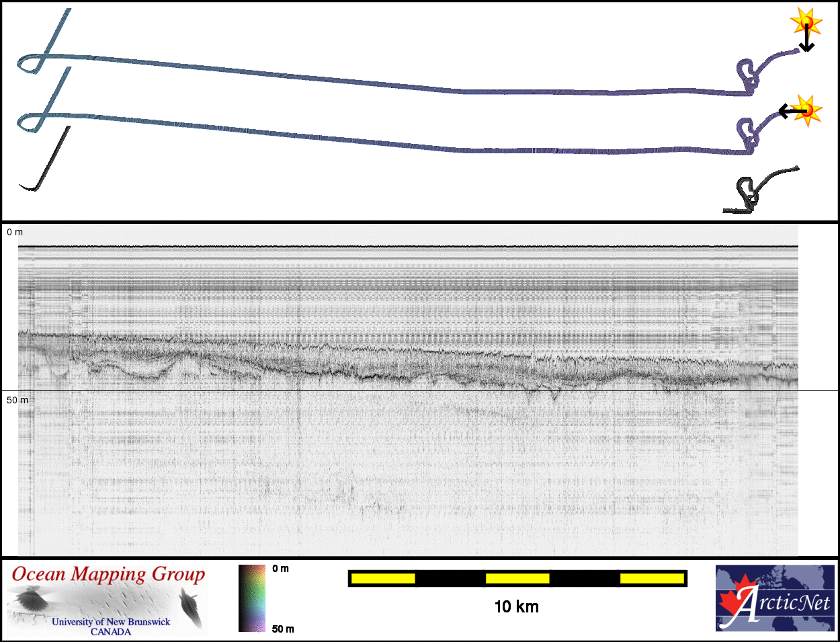Click the leftmost yellow segment of the scale bar
Screen dimensions: 840x642
[x=383, y=578]
